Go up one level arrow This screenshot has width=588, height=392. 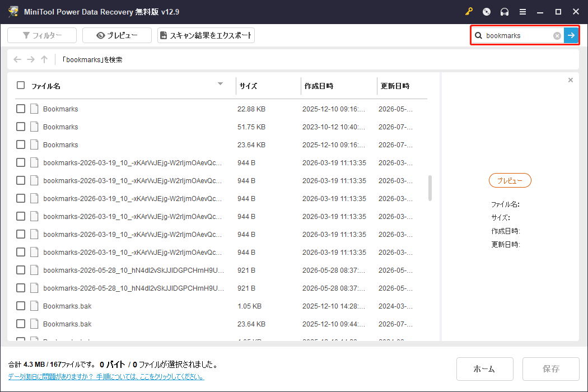click(x=44, y=59)
